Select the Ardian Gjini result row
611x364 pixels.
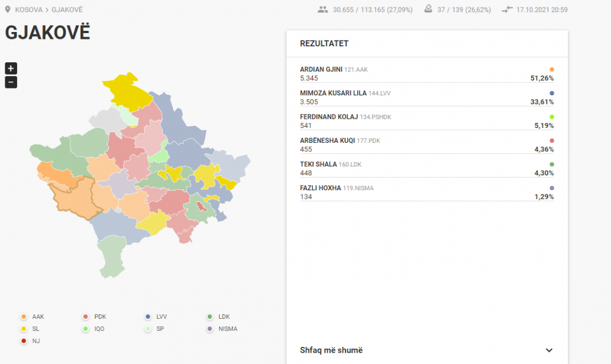pyautogui.click(x=427, y=74)
